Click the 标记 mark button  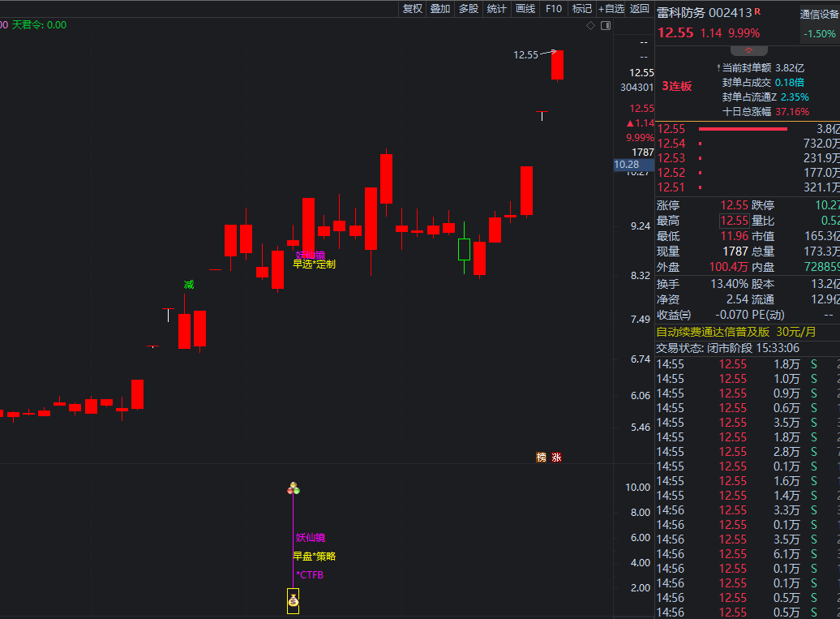click(582, 9)
